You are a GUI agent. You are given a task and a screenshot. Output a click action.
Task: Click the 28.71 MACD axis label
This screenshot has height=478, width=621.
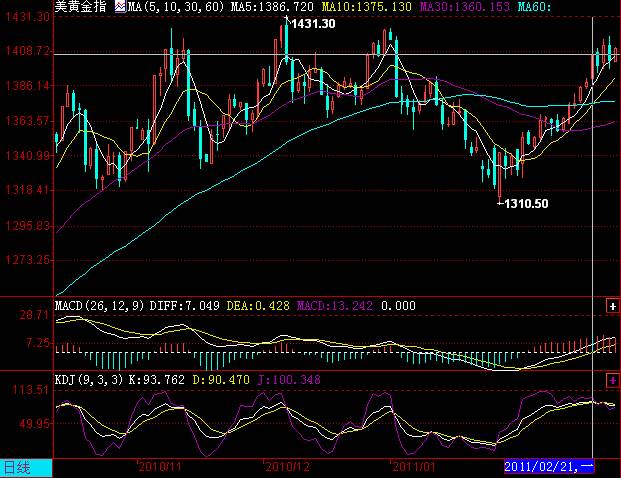tap(34, 315)
